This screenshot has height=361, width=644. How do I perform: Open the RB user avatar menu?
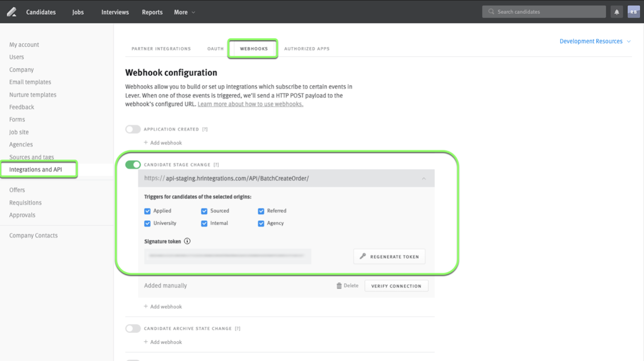tap(633, 12)
